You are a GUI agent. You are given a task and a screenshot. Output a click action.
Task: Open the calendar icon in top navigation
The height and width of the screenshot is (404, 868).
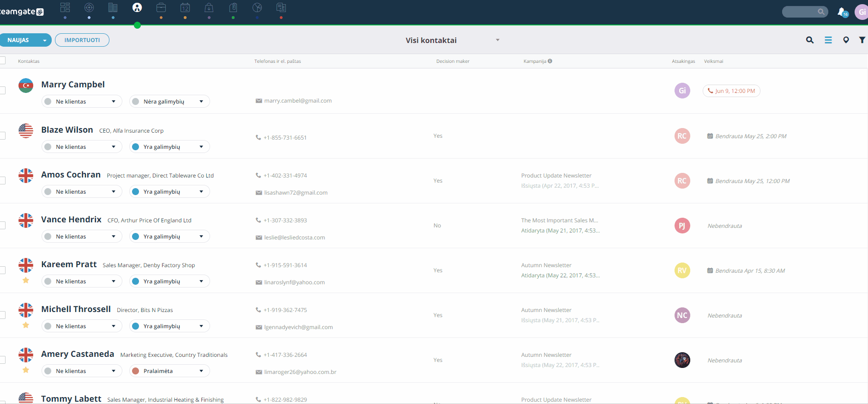pyautogui.click(x=185, y=7)
